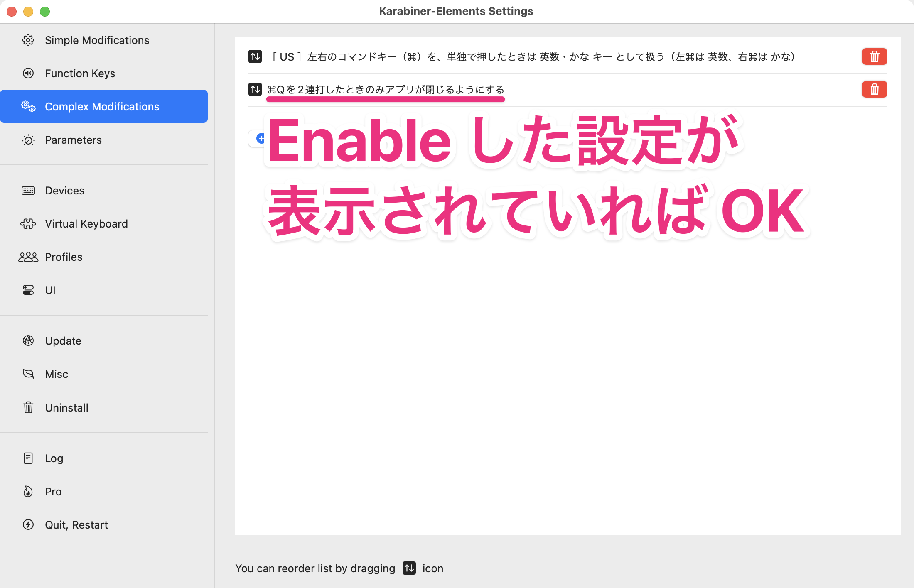Grab the reorder icon of the ⌘Q rule
Viewport: 914px width, 588px height.
click(255, 89)
